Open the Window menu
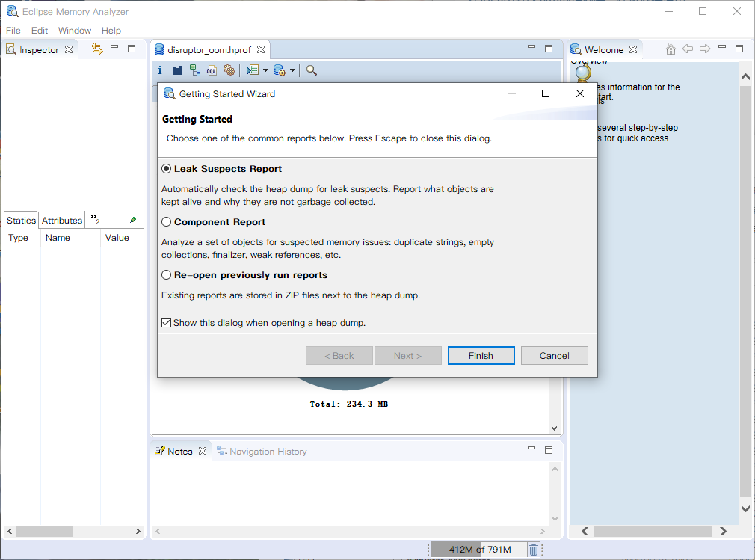The height and width of the screenshot is (560, 755). (x=75, y=31)
